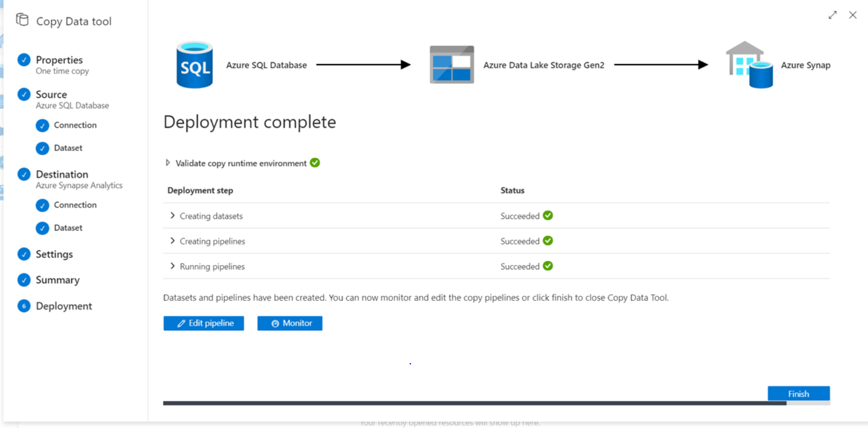Image resolution: width=868 pixels, height=428 pixels.
Task: Click Finish to close the tool
Action: tap(798, 394)
